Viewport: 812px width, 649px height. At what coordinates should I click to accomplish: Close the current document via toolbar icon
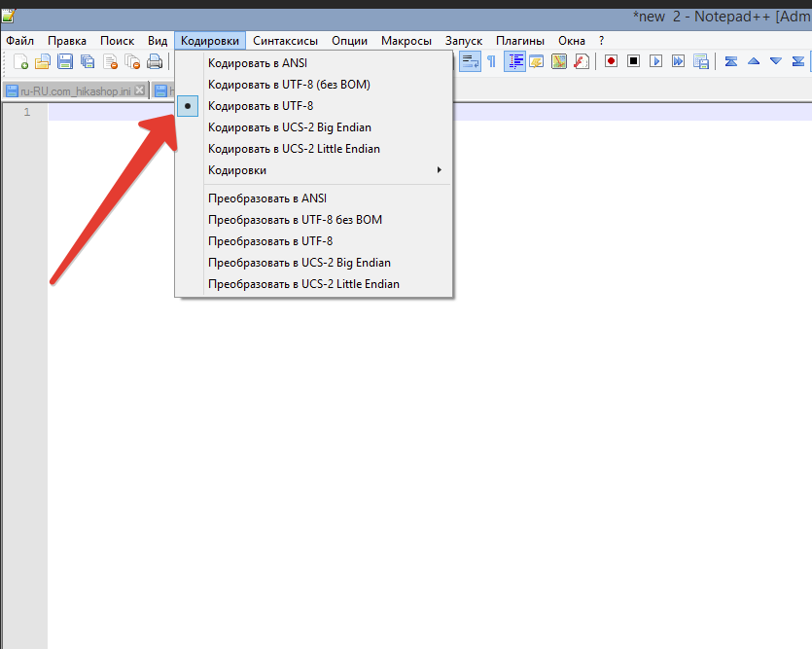point(110,61)
